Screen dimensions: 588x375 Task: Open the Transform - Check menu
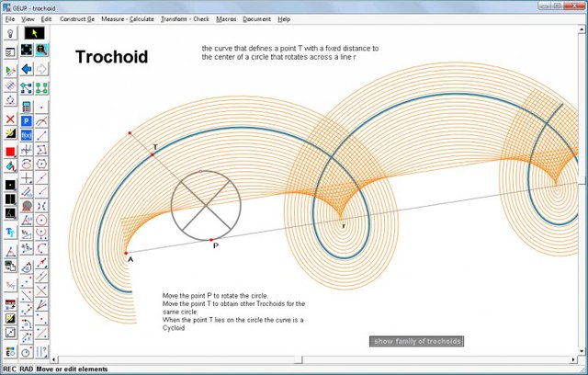coord(185,19)
